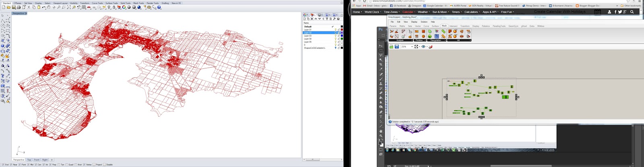The width and height of the screenshot is (644, 167).
Task: Open the Facebook bookmark in Chrome
Action: click(398, 6)
